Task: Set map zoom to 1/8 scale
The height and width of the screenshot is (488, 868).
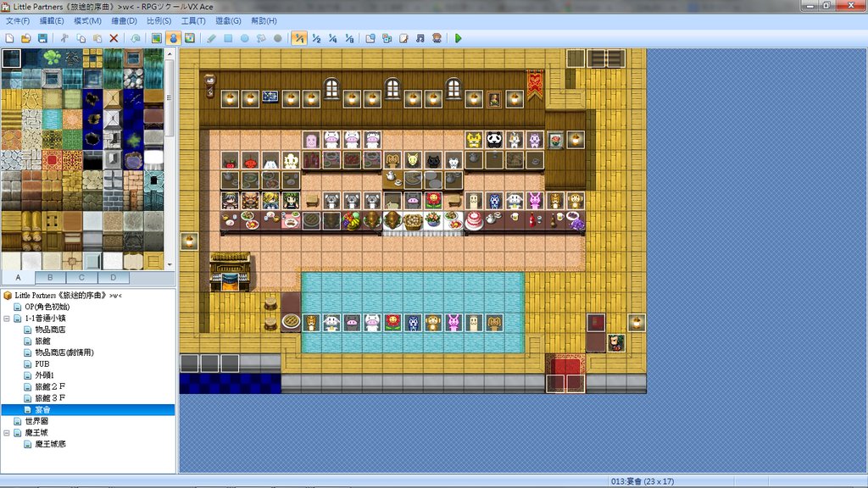Action: (x=349, y=38)
